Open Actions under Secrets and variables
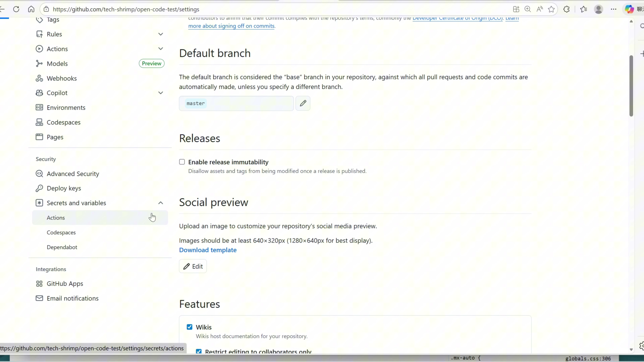644x362 pixels. [x=56, y=218]
